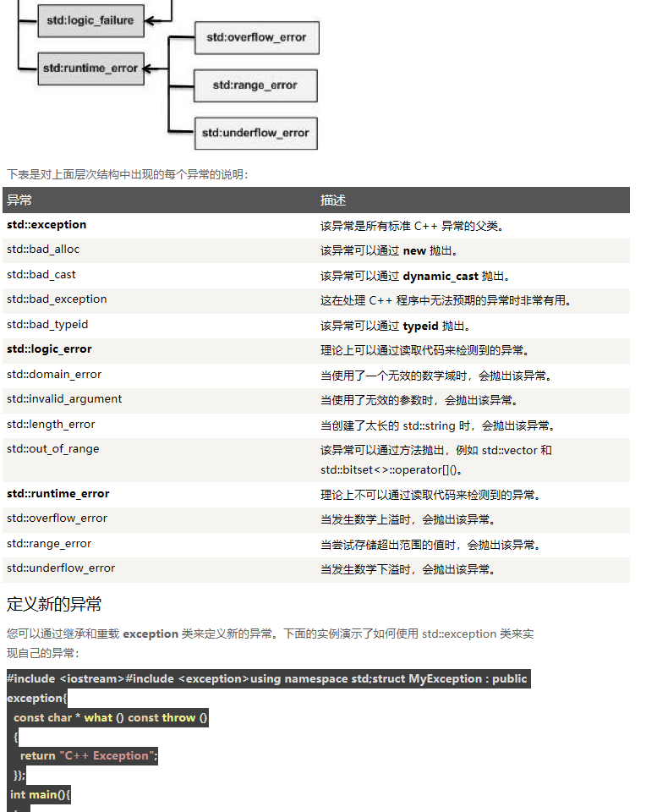Click description 该异常是所有标准 C++ 异常的父类
Image resolution: width=646 pixels, height=812 pixels.
[x=412, y=227]
